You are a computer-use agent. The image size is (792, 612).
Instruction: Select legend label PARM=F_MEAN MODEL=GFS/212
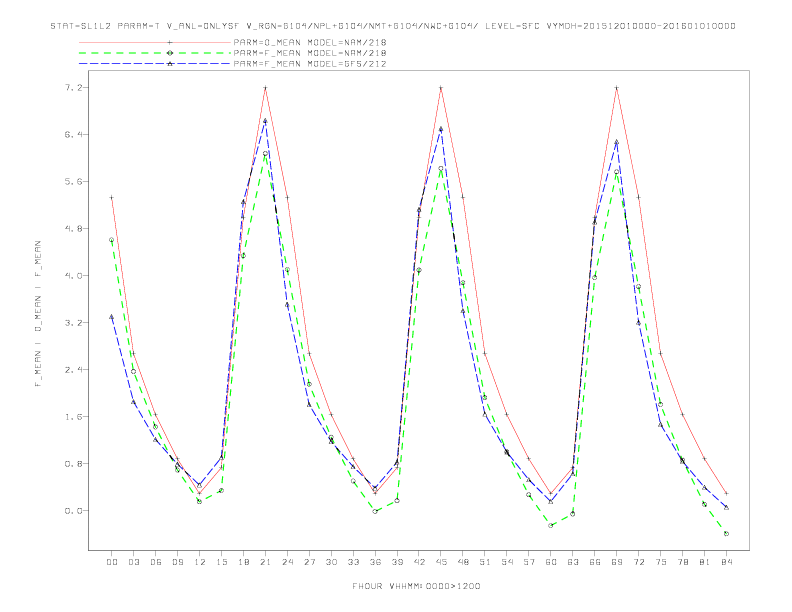[310, 64]
